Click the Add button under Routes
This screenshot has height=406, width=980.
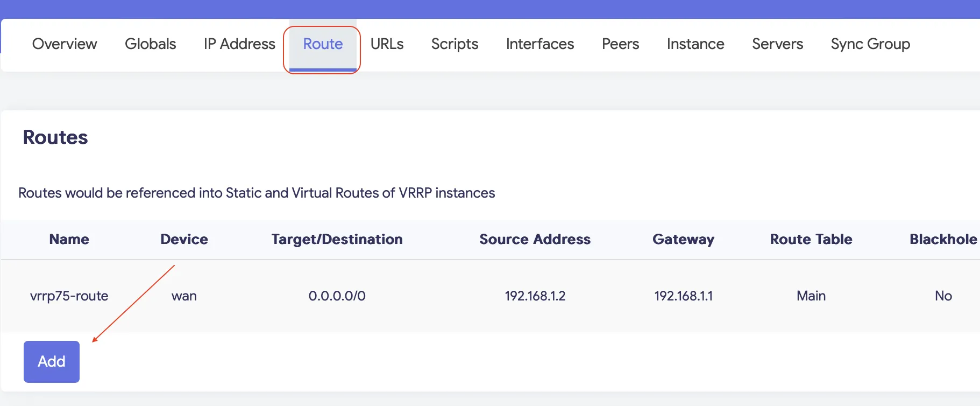pyautogui.click(x=52, y=361)
